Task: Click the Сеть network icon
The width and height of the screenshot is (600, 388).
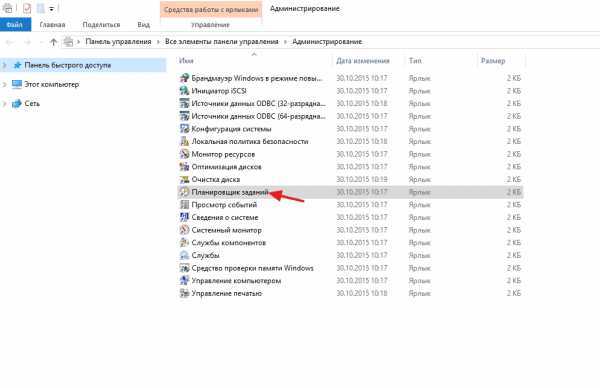Action: pyautogui.click(x=17, y=103)
